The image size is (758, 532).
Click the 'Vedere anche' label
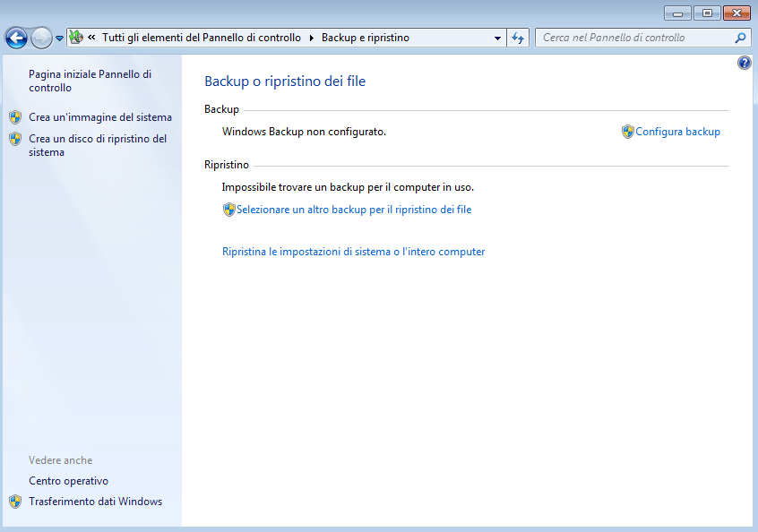60,460
